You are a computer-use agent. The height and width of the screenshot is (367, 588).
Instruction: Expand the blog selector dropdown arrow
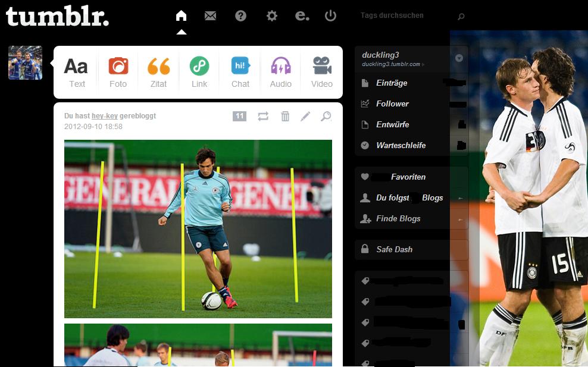point(459,58)
